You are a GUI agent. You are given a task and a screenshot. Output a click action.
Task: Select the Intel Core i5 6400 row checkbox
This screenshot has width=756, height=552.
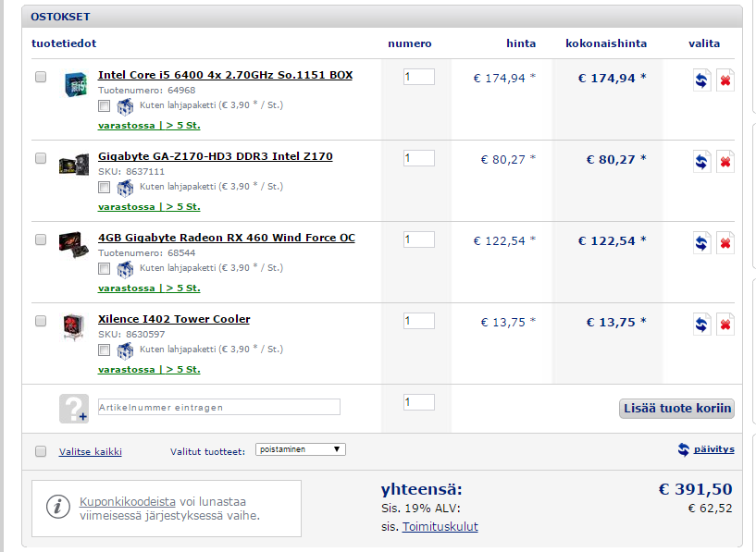(x=41, y=77)
